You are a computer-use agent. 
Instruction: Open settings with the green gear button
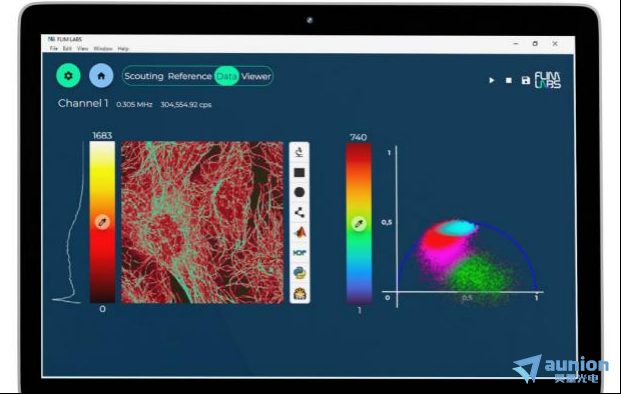coord(68,75)
